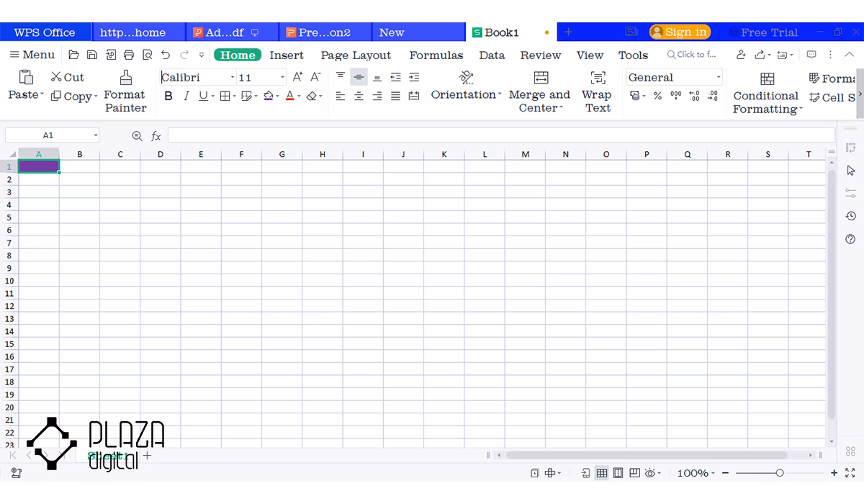Viewport: 864px width, 504px height.
Task: Apply percent style format
Action: (657, 96)
